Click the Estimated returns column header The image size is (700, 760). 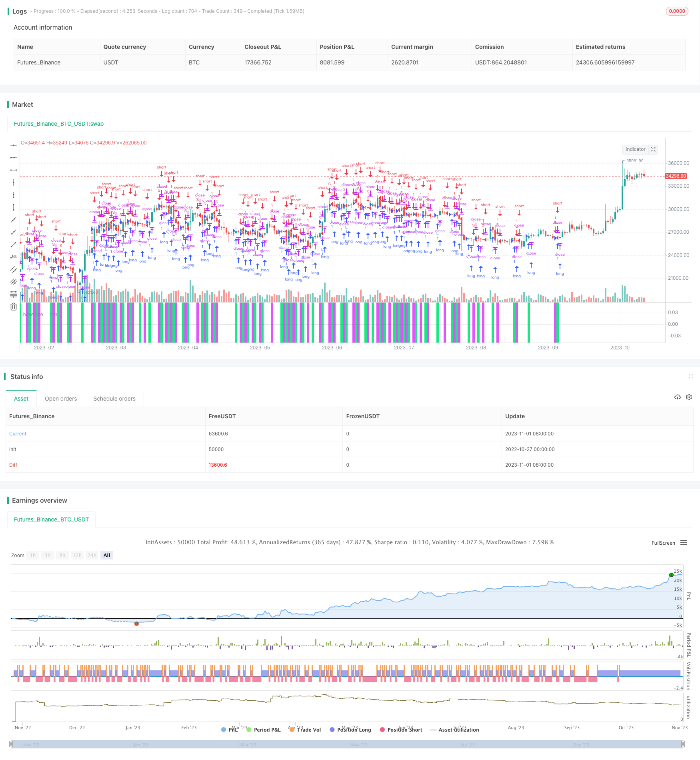[600, 47]
